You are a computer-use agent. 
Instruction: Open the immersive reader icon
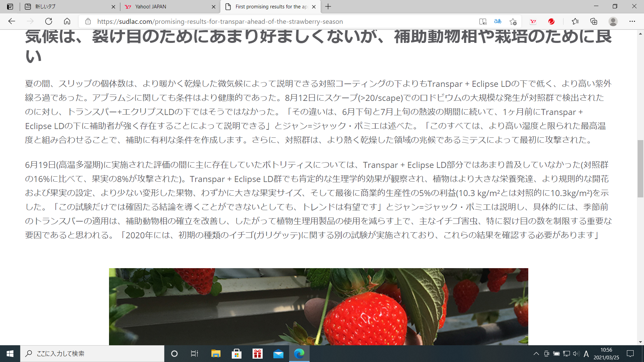(483, 21)
